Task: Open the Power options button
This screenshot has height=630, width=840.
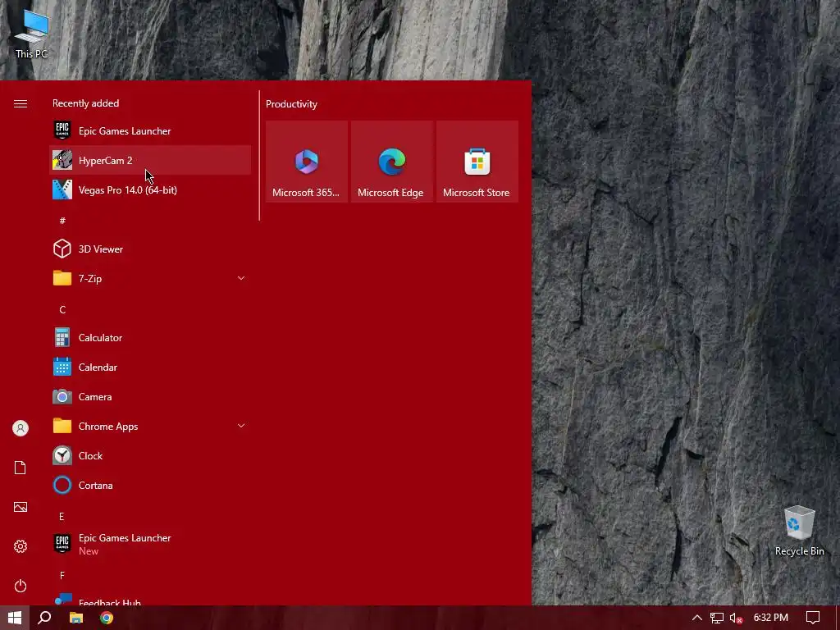Action: (x=21, y=586)
